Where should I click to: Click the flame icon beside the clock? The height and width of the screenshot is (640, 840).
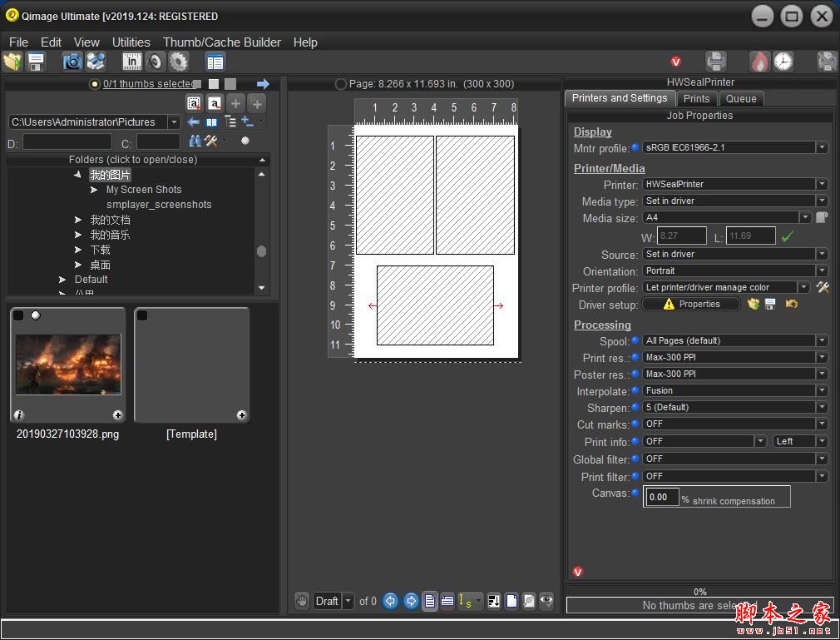click(760, 62)
